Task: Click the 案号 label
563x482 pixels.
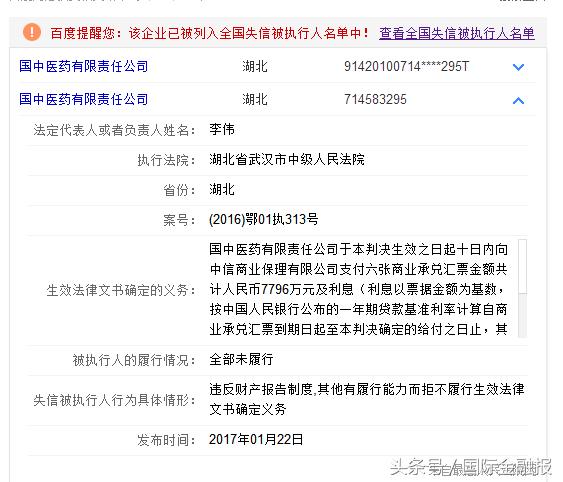Action: 180,220
